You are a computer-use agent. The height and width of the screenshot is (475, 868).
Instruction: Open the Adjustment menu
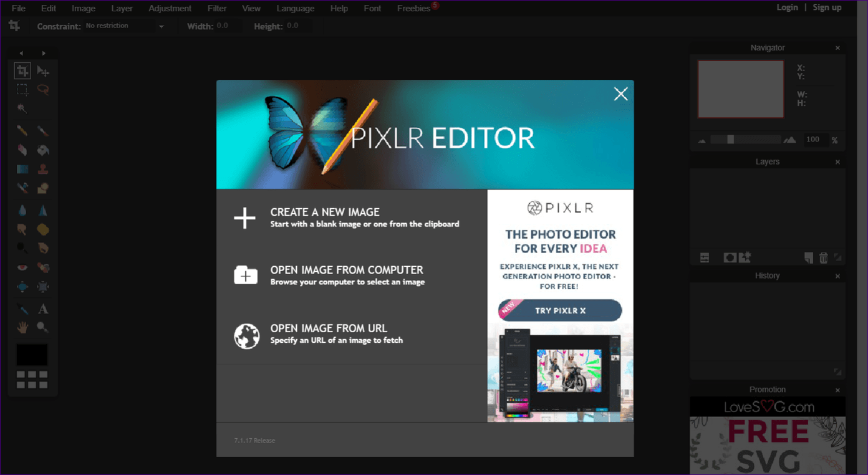click(x=170, y=8)
